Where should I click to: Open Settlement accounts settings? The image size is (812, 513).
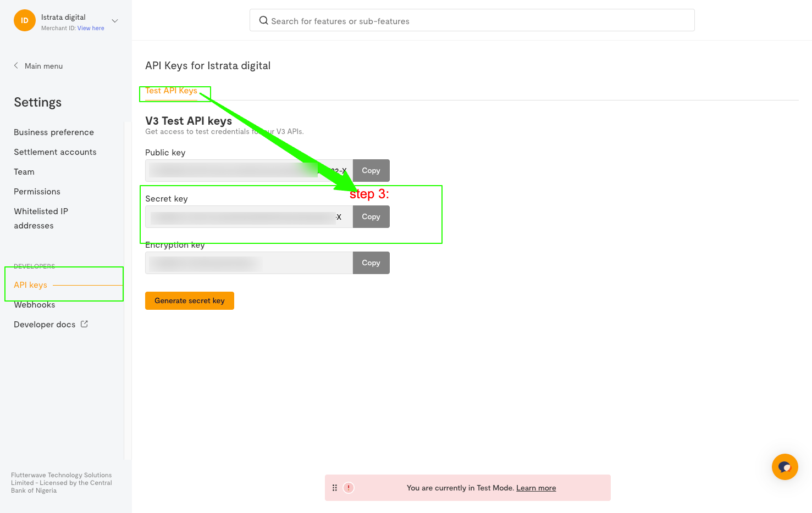pos(55,152)
